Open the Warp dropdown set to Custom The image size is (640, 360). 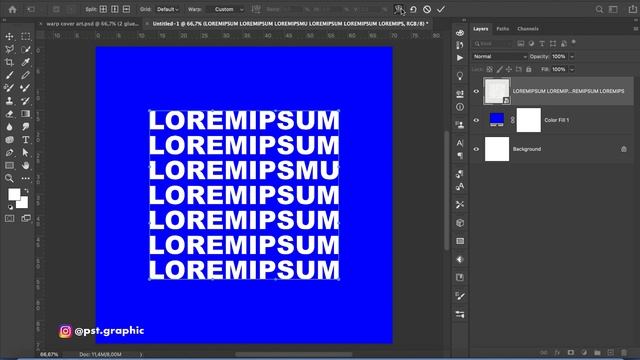227,9
